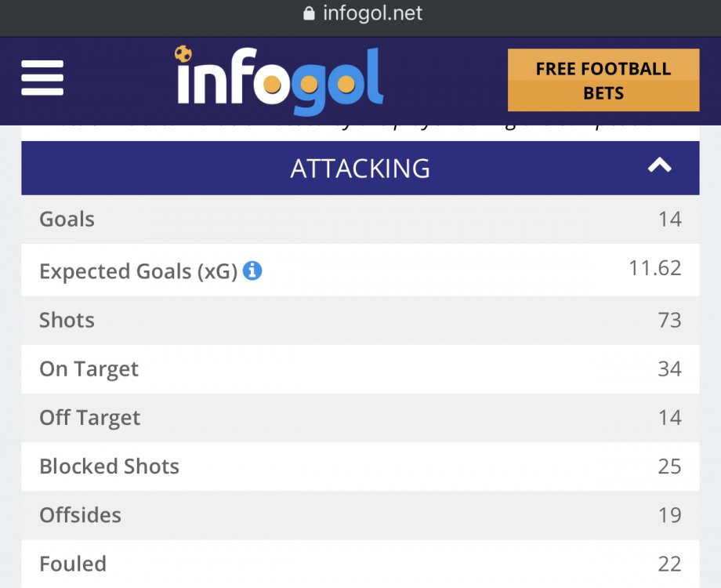Select the Expected Goals (xG) row label
Viewport: 721px width, 588px height.
pyautogui.click(x=139, y=271)
